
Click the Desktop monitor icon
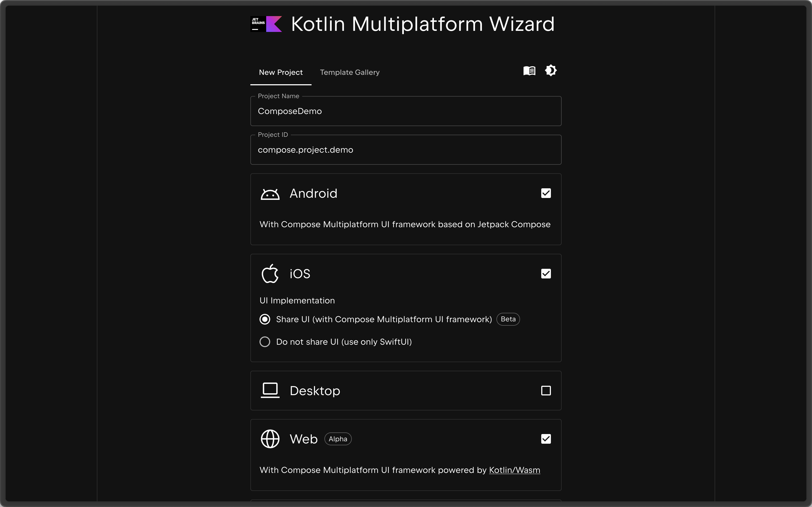coord(270,391)
